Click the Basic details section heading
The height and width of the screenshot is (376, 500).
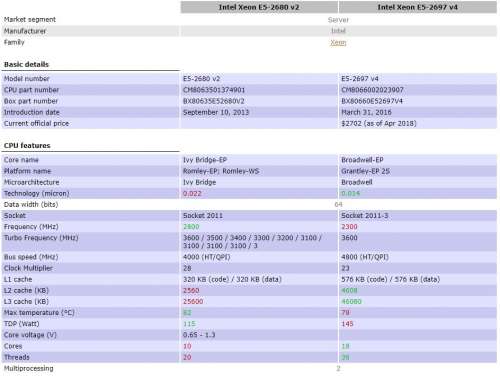pyautogui.click(x=26, y=64)
